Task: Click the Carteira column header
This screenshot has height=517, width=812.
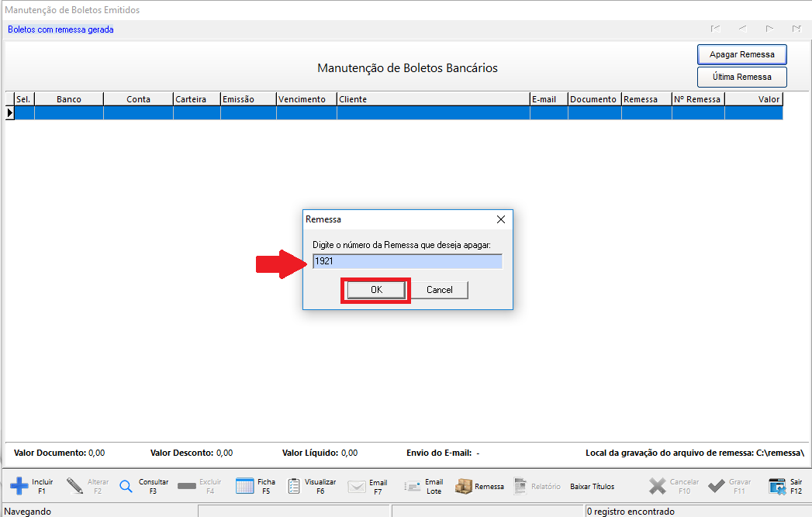Action: (x=197, y=99)
